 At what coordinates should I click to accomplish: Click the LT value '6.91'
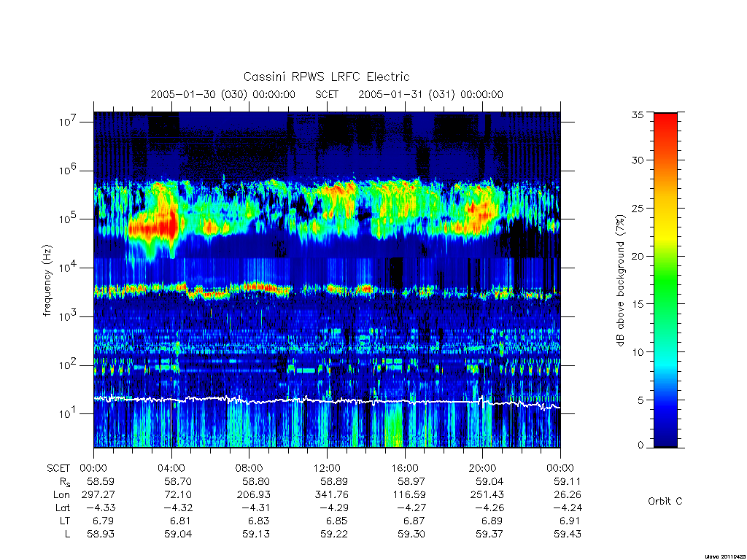(x=570, y=521)
